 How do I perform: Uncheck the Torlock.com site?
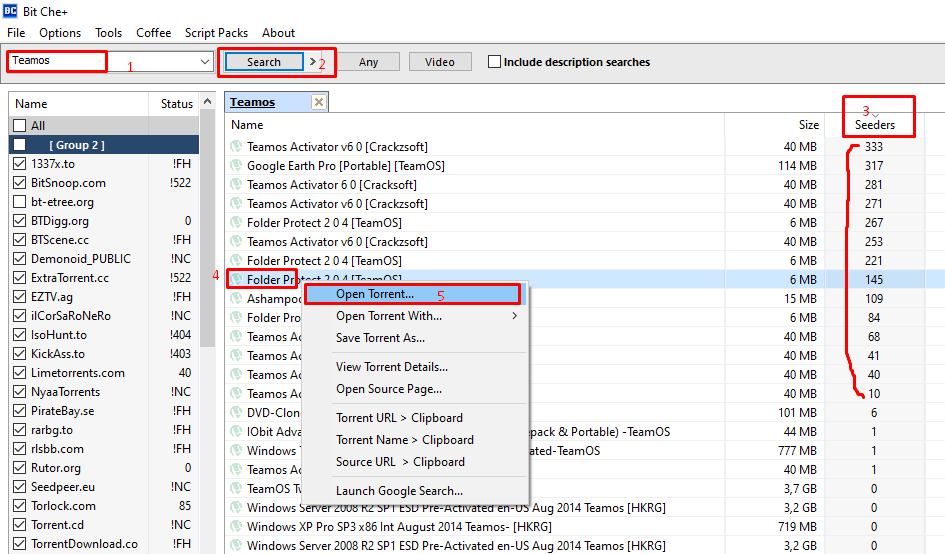point(19,505)
